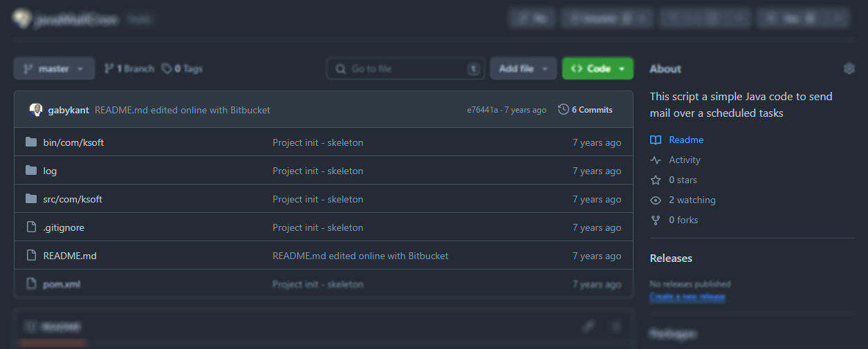Image resolution: width=868 pixels, height=349 pixels.
Task: Click gabykant avatar image
Action: pyautogui.click(x=36, y=110)
